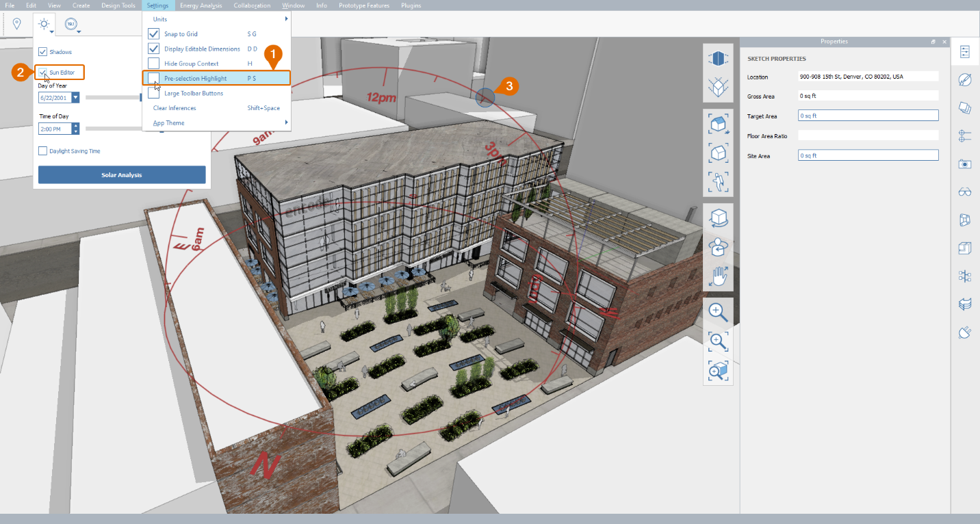Open the Materials paintbrush panel
This screenshot has width=980, height=524.
pyautogui.click(x=965, y=80)
